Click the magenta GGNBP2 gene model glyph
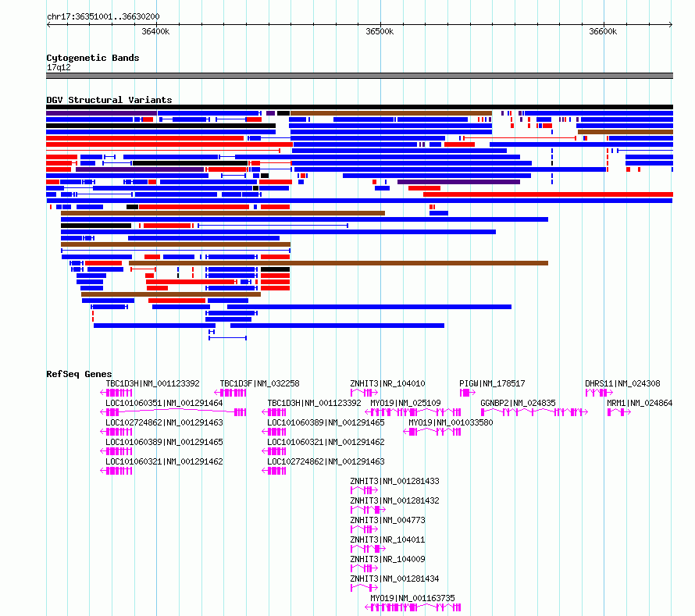The height and width of the screenshot is (616, 695). point(535,412)
